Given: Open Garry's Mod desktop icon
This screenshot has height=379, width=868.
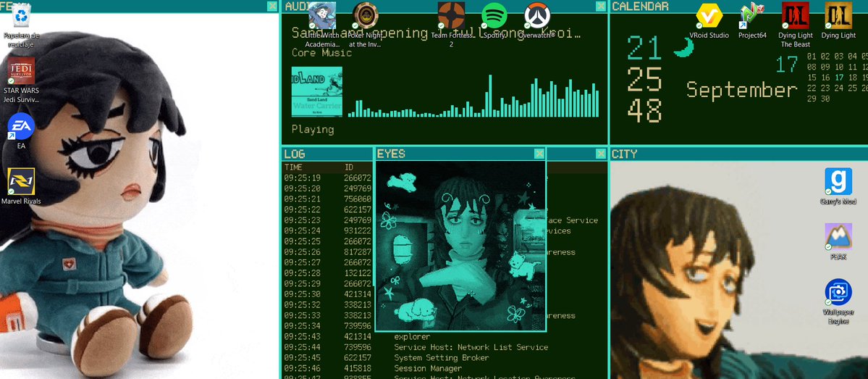Looking at the screenshot, I should (x=838, y=186).
